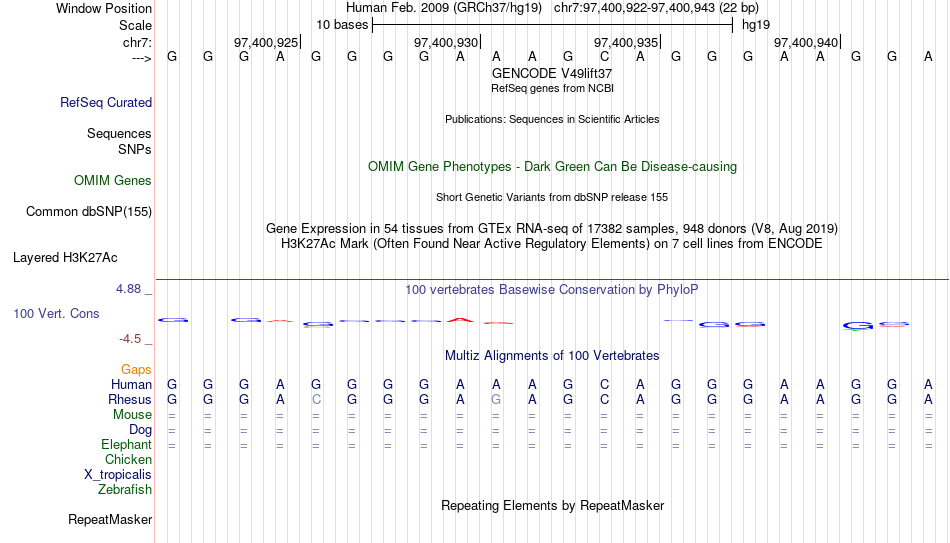The image size is (950, 543).
Task: Click the Sequences track label
Action: tap(119, 133)
